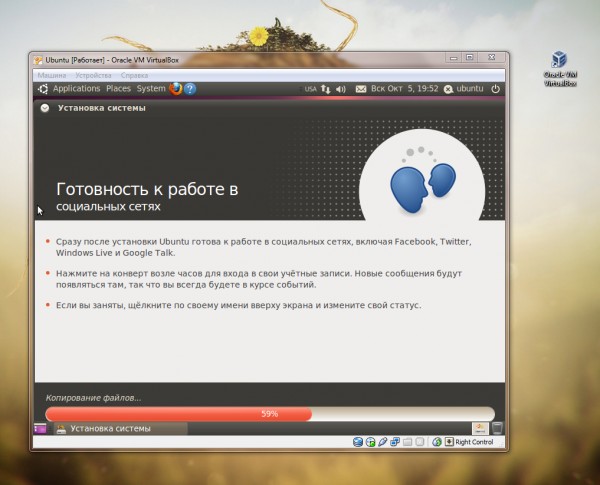This screenshot has height=485, width=600.
Task: Click the ubuntu user status menu
Action: click(463, 89)
